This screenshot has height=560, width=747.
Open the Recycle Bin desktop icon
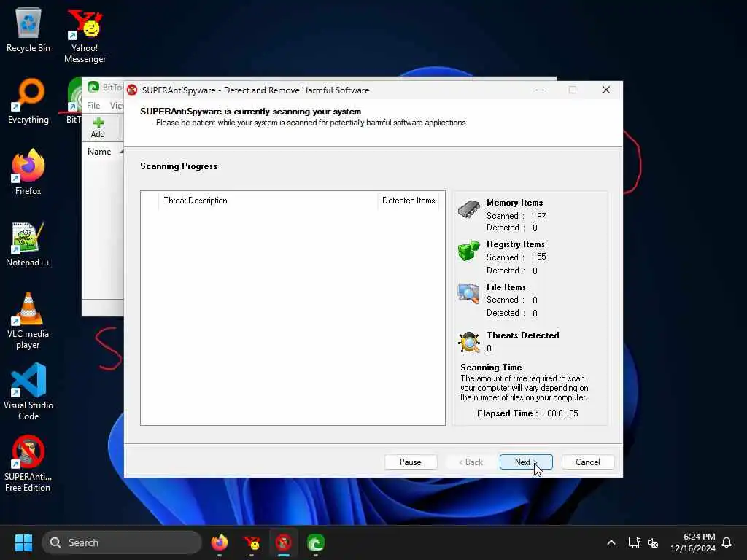28,31
